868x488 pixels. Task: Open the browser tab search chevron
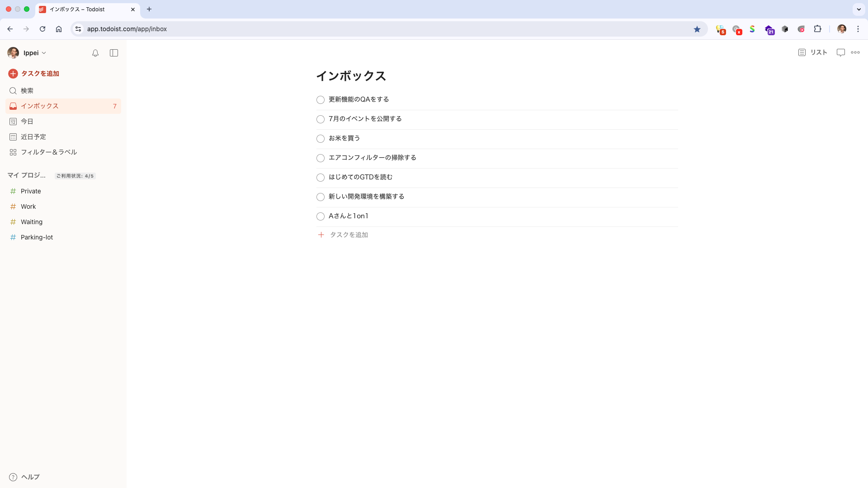point(859,9)
